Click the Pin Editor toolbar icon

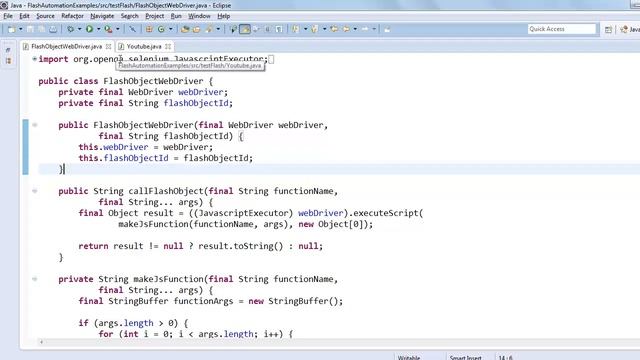pos(387,29)
